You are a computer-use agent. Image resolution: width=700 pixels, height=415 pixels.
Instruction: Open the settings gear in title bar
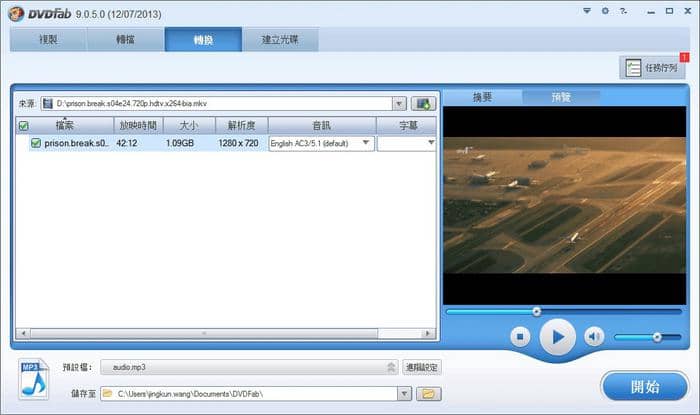click(x=605, y=11)
